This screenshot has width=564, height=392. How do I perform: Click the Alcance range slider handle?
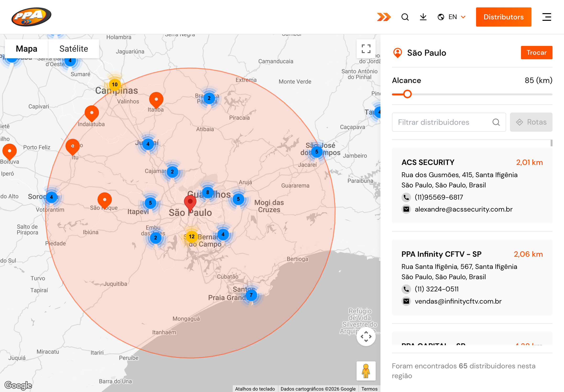[x=407, y=94]
